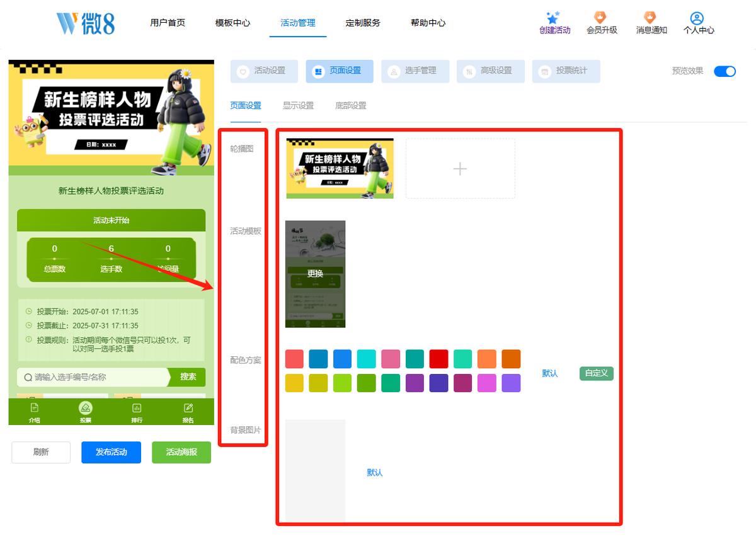The height and width of the screenshot is (536, 756).
Task: Select 页面设置 sub-tab
Action: click(x=246, y=105)
